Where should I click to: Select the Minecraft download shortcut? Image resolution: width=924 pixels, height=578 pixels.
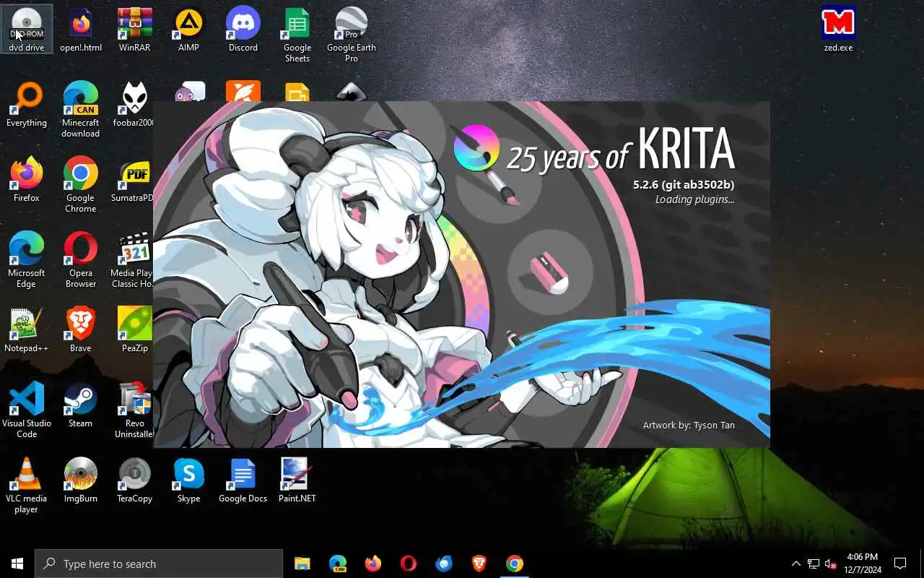click(x=81, y=110)
